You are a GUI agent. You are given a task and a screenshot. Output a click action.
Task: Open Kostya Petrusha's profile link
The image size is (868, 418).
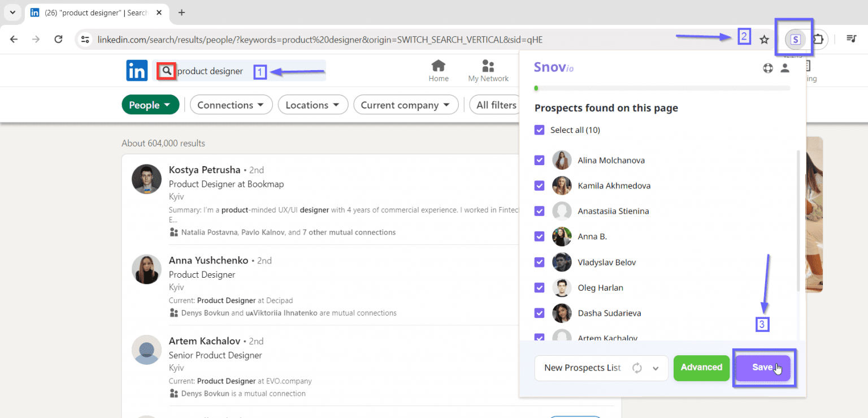tap(205, 170)
